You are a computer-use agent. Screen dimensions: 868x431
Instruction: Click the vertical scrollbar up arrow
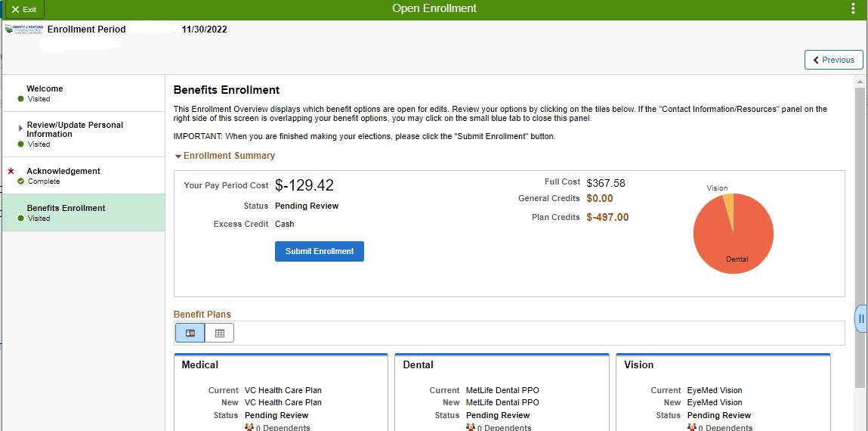pos(860,82)
